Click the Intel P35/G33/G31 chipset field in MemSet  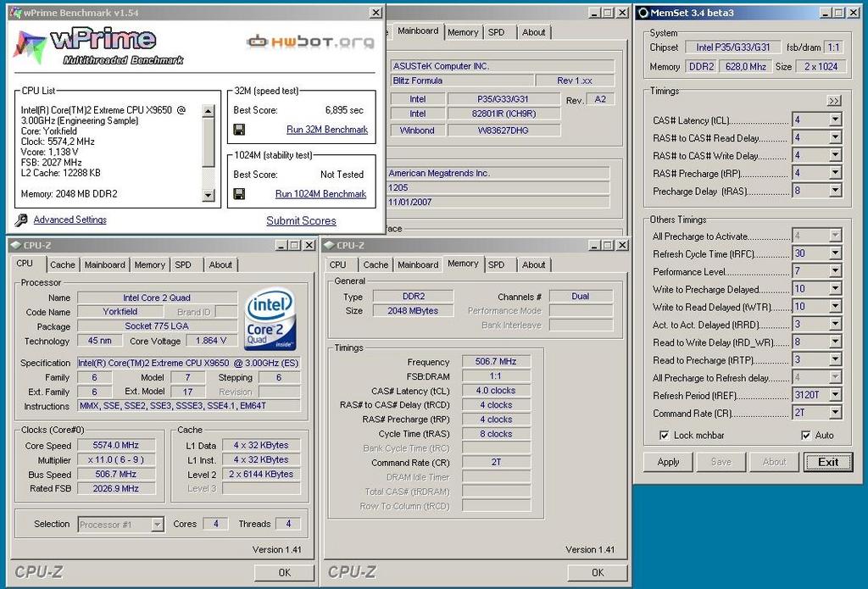733,47
